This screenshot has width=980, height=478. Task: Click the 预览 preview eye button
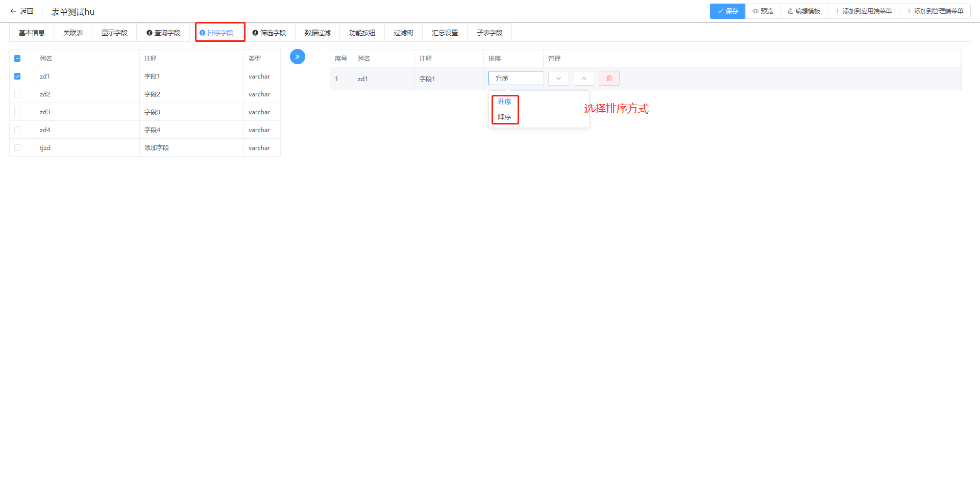tap(763, 11)
